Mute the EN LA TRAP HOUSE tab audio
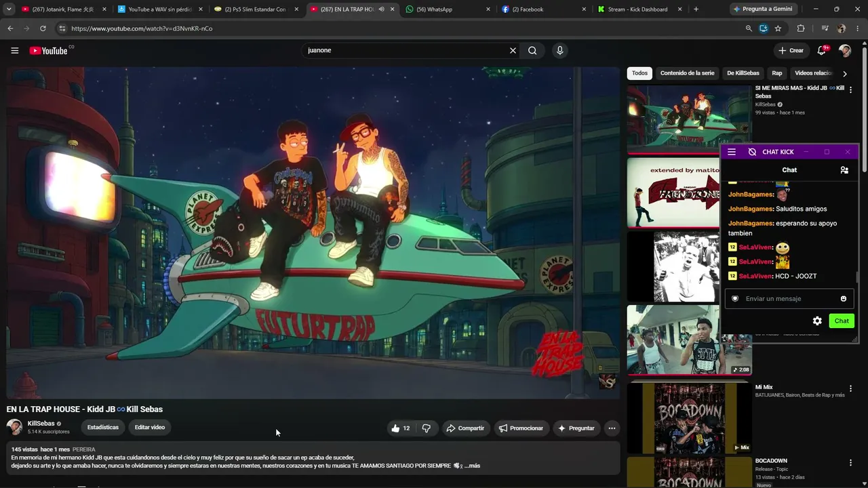This screenshot has height=488, width=868. coord(381,9)
